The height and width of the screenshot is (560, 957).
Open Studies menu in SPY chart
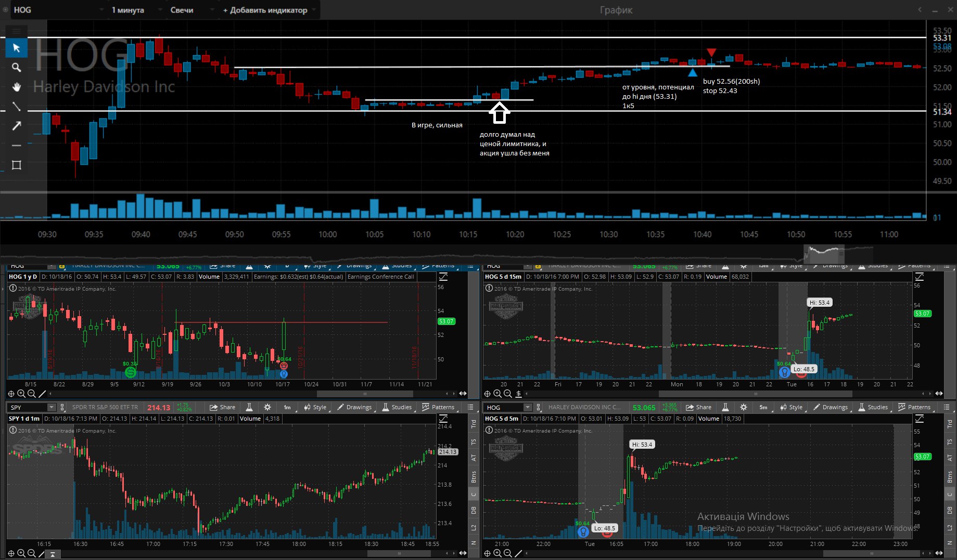click(x=397, y=407)
